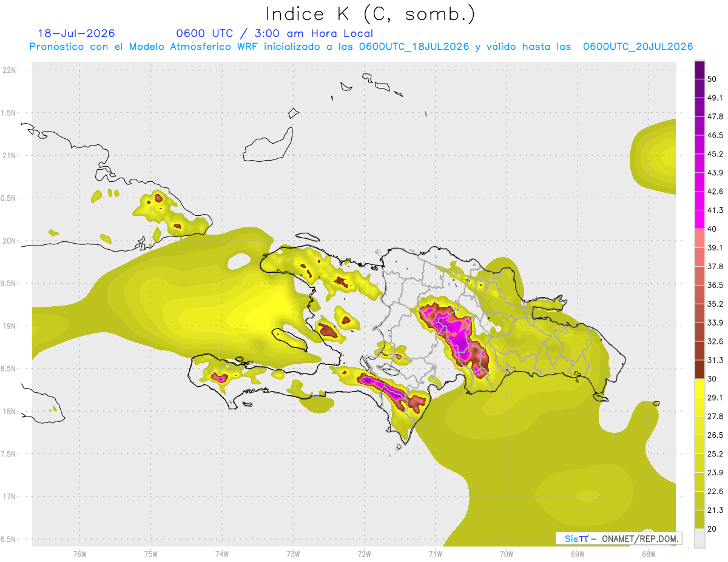
Task: Click the purple 46.5 legend color band
Action: tap(699, 125)
